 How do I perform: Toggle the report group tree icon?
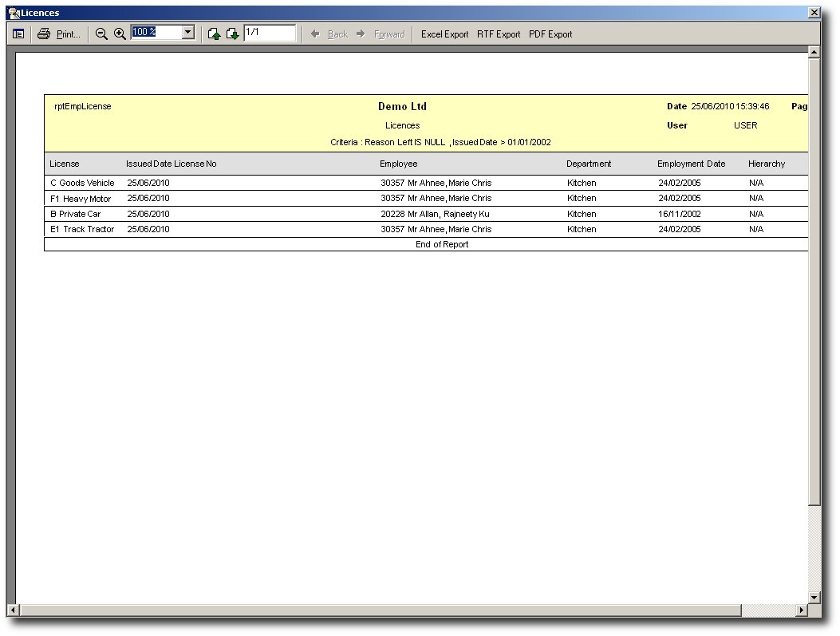pos(18,34)
